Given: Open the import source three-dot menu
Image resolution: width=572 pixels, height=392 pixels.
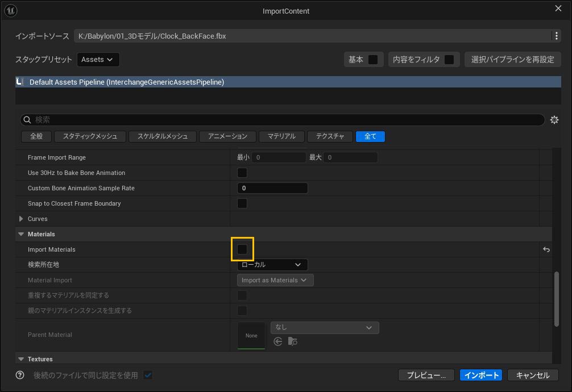Looking at the screenshot, I should [556, 36].
